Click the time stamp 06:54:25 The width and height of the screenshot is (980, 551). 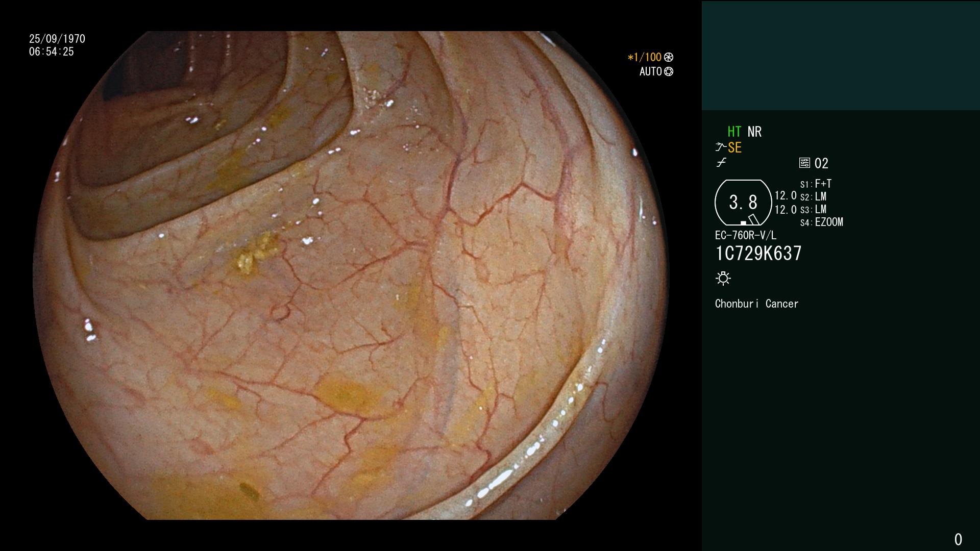tap(52, 52)
